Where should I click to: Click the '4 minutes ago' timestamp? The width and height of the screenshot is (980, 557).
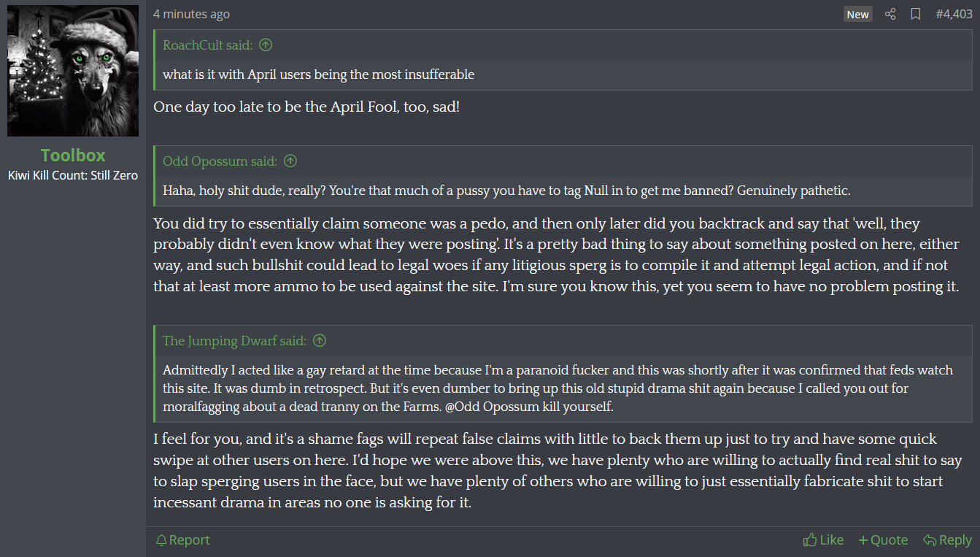191,15
